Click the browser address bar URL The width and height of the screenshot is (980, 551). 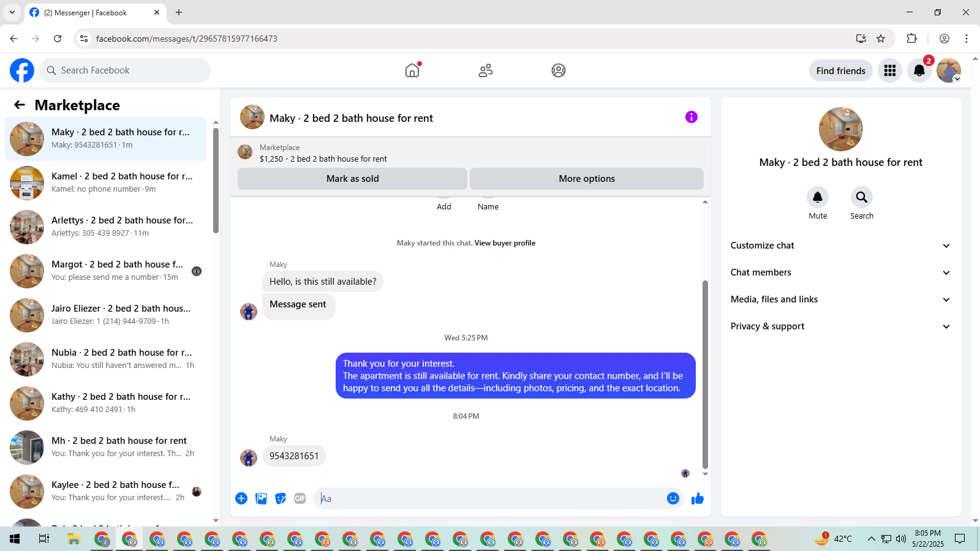(187, 39)
